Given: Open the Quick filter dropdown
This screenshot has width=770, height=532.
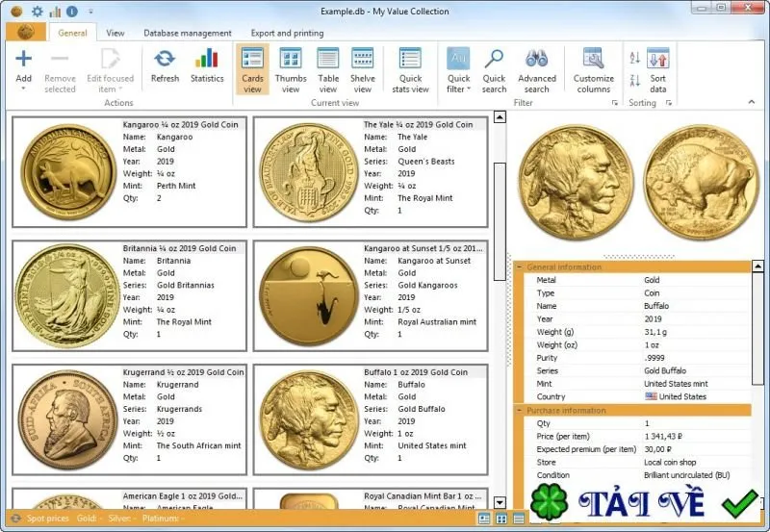Looking at the screenshot, I should click(458, 69).
